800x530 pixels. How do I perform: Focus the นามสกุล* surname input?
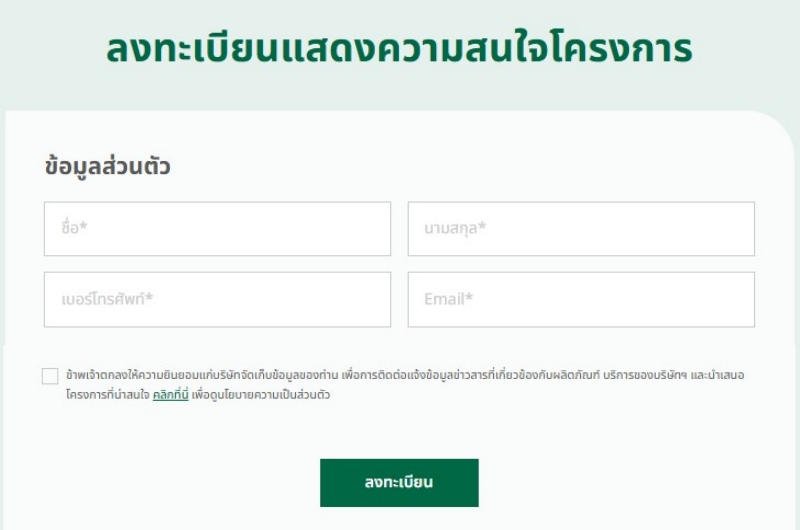click(581, 229)
